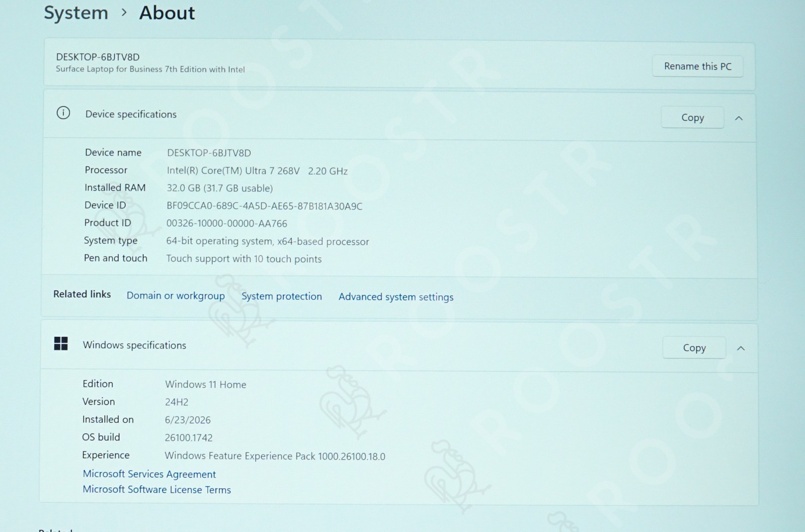The image size is (805, 532).
Task: Open the Domain or workgroup link
Action: pyautogui.click(x=176, y=296)
